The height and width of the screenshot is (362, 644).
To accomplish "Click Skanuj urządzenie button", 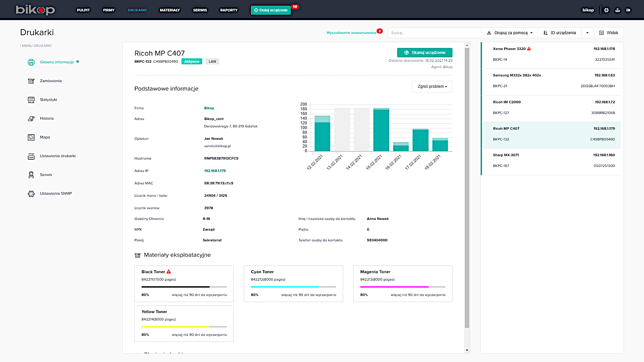I will click(x=425, y=53).
